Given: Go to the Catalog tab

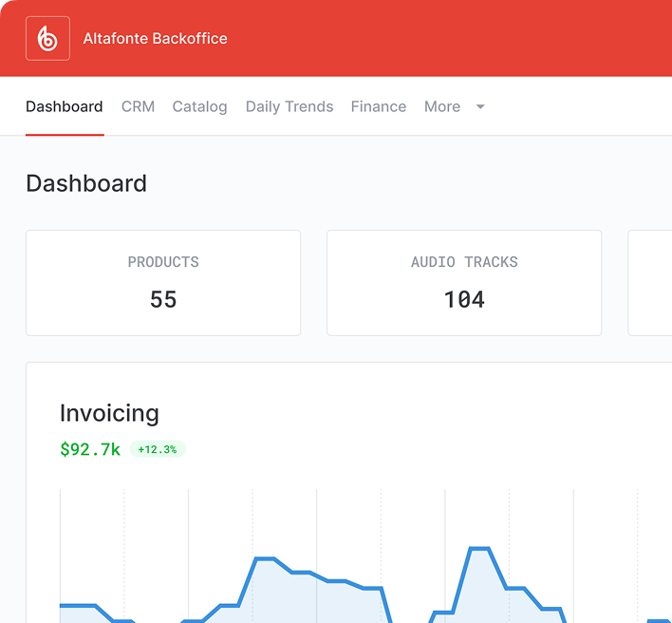Looking at the screenshot, I should point(199,106).
